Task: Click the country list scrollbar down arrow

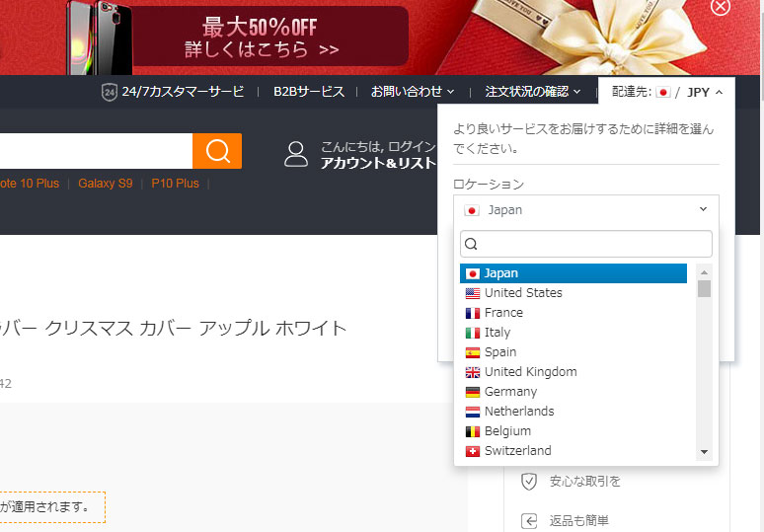Action: click(x=704, y=452)
